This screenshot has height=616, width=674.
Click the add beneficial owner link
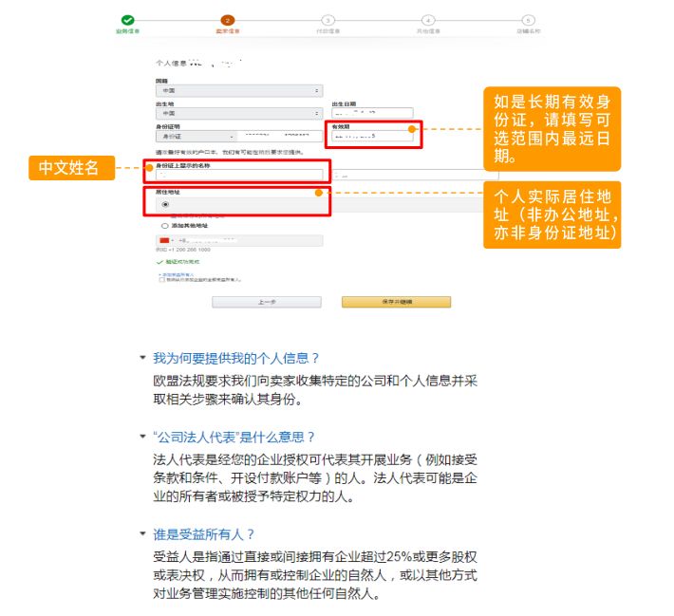click(x=177, y=274)
